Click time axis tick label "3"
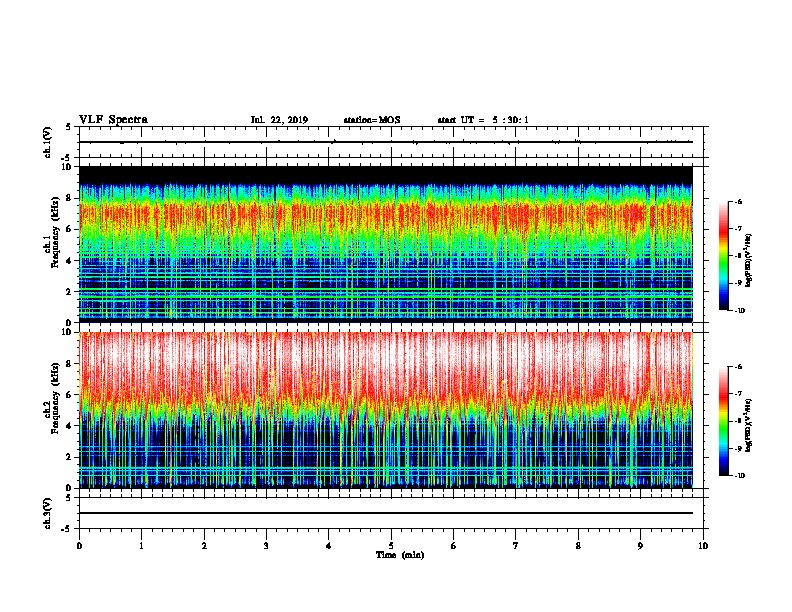Screen dimensions: 792x612 pyautogui.click(x=266, y=546)
